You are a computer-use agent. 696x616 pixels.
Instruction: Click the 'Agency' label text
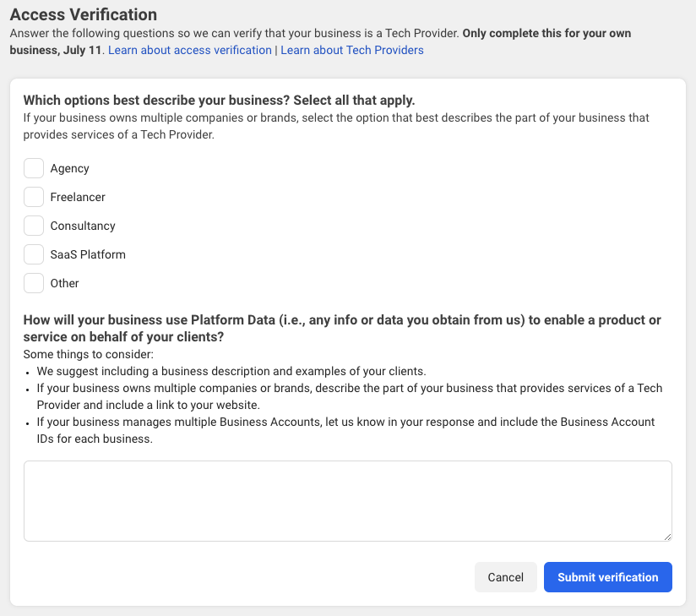pos(69,168)
